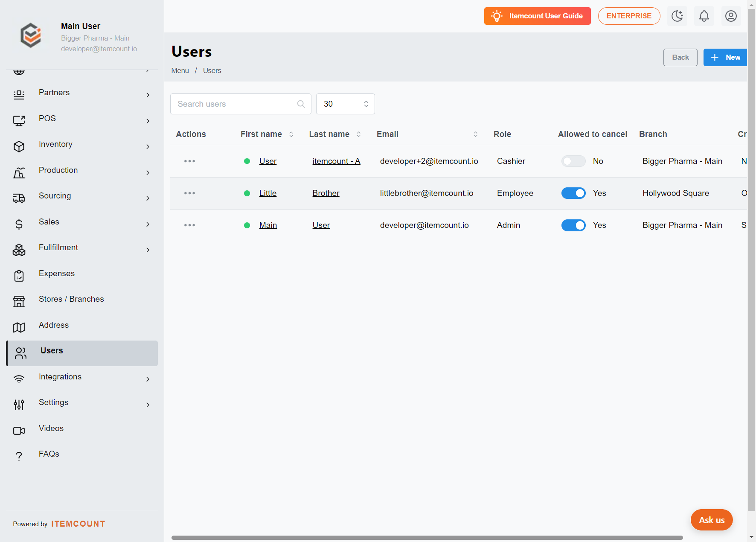756x542 pixels.
Task: Click the Stores / Branches shop icon
Action: (x=19, y=301)
